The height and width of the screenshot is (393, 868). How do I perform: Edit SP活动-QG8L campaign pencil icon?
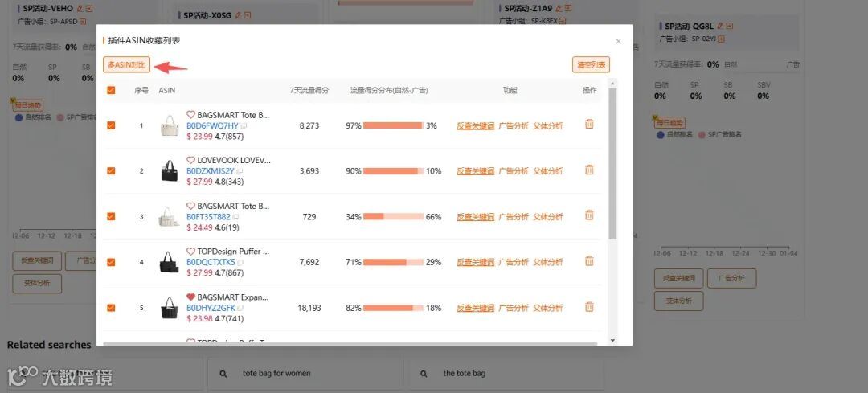[720, 26]
